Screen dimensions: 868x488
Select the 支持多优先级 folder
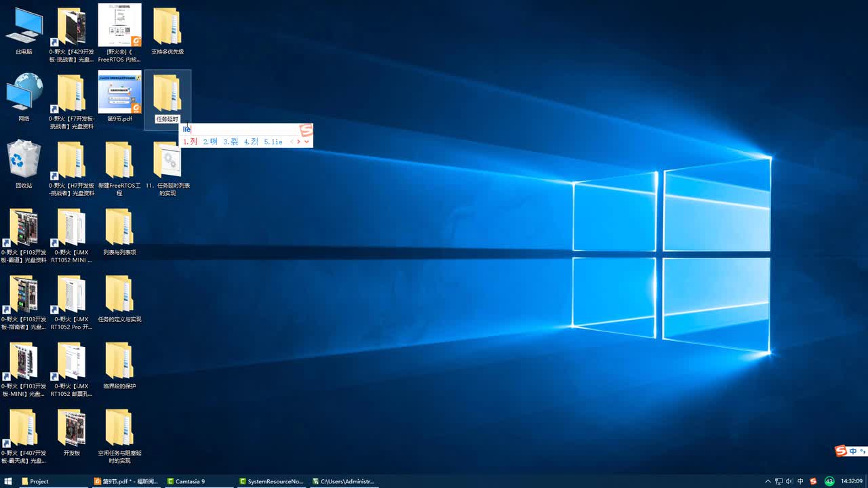[167, 31]
